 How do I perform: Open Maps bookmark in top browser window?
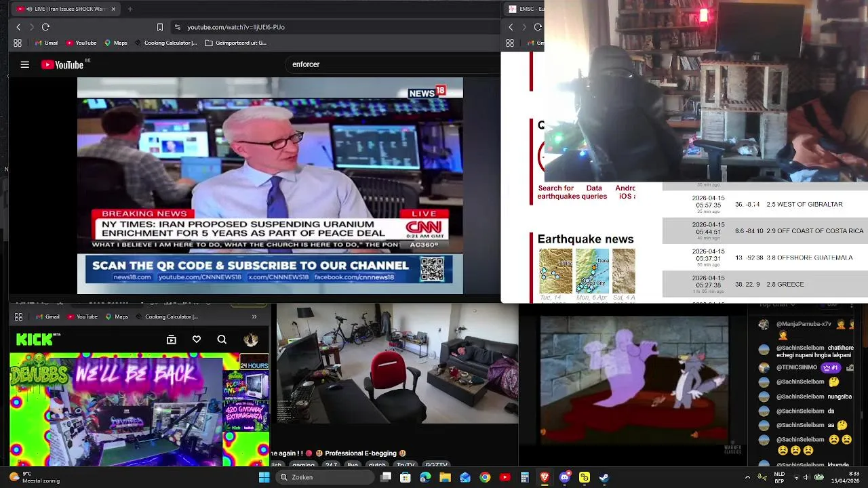(x=116, y=43)
